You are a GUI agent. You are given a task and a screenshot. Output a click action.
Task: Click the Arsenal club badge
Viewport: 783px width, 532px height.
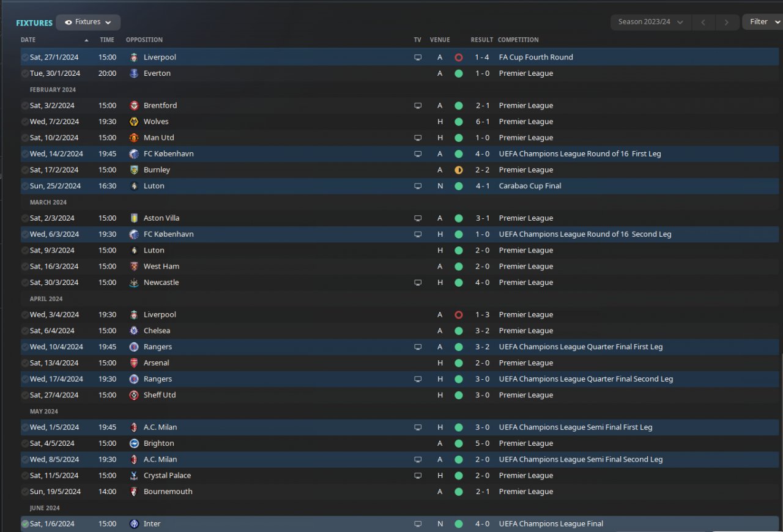[x=134, y=363]
